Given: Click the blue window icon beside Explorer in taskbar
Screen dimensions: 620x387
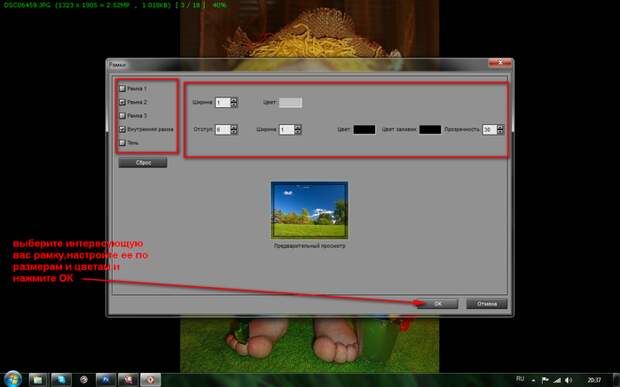Looking at the screenshot, I should [61, 380].
